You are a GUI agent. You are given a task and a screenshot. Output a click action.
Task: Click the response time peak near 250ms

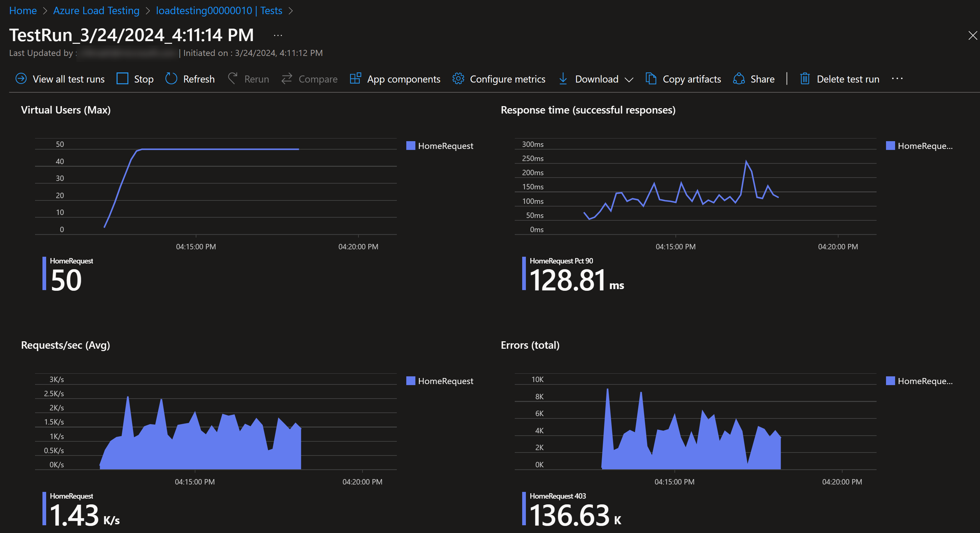pos(746,162)
